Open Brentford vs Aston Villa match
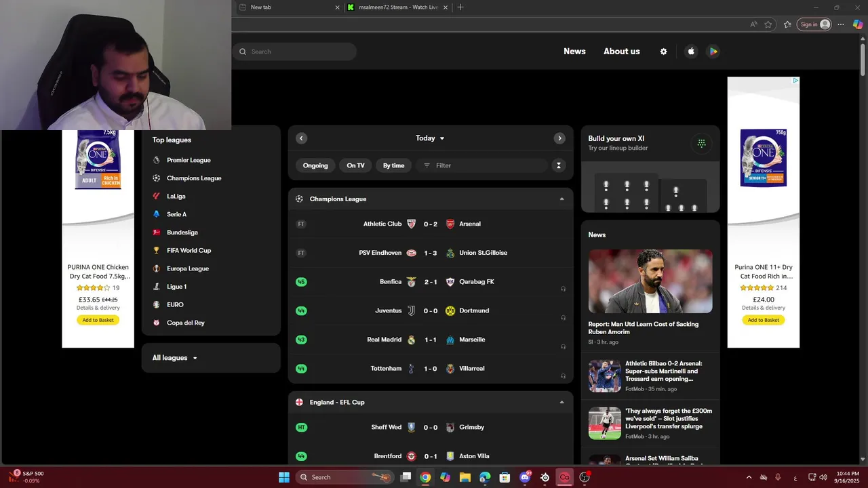Viewport: 868px width, 488px height. pos(431,456)
